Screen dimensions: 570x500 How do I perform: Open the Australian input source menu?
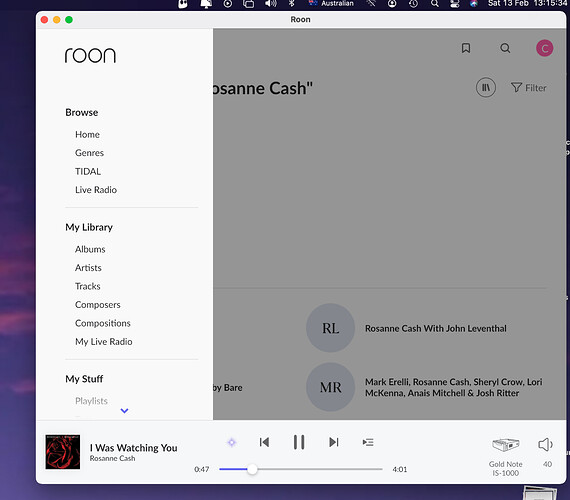tap(331, 4)
